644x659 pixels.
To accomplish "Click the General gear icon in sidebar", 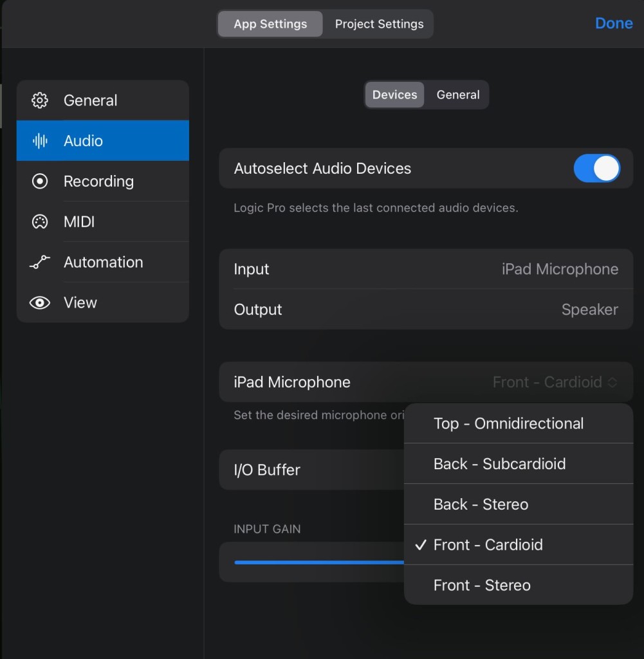I will tap(40, 100).
